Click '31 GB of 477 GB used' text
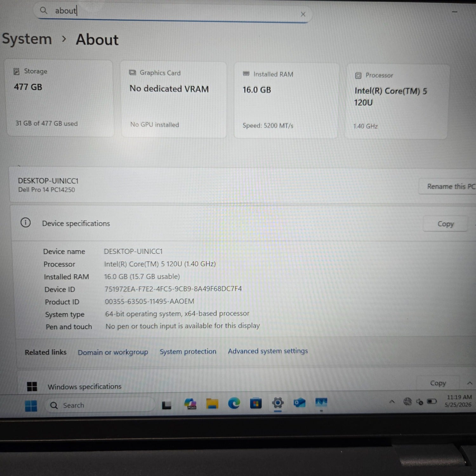 47,123
